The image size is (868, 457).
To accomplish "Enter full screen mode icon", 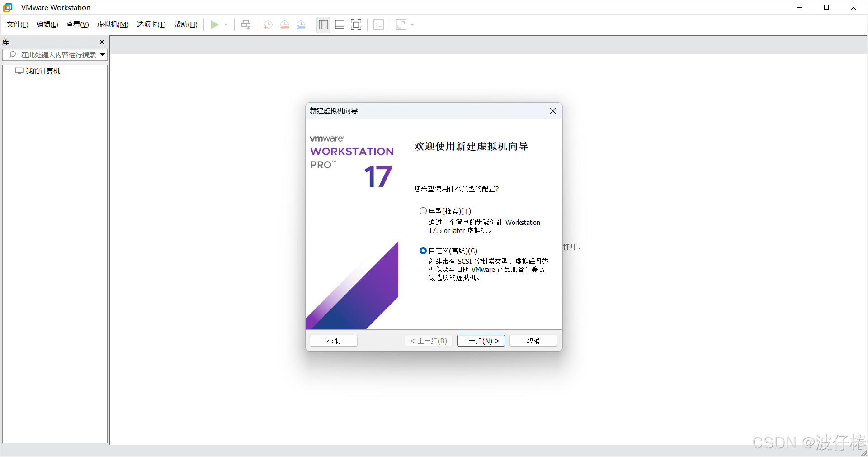I will tap(356, 25).
